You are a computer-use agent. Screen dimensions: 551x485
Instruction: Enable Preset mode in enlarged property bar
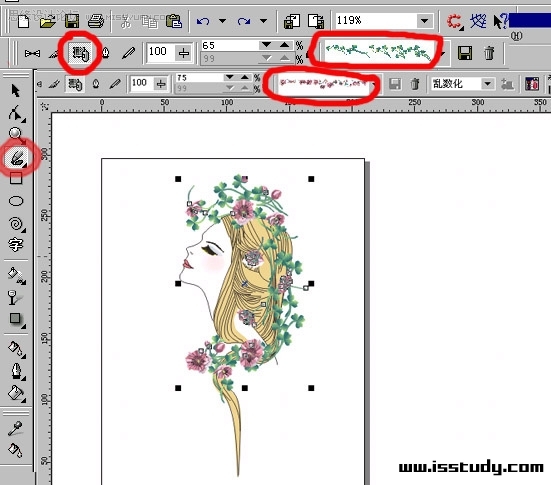(x=32, y=53)
